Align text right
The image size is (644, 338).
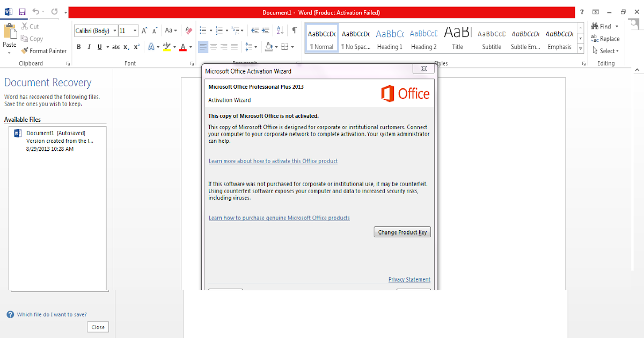(224, 47)
